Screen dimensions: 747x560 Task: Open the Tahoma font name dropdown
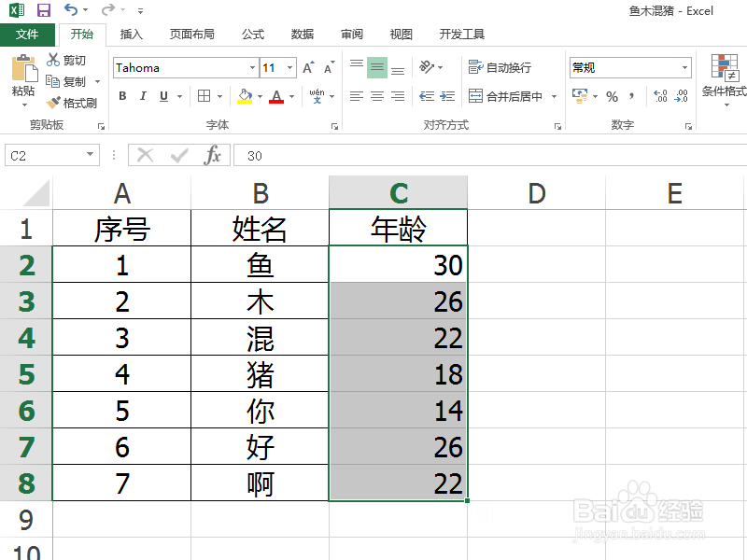(251, 67)
